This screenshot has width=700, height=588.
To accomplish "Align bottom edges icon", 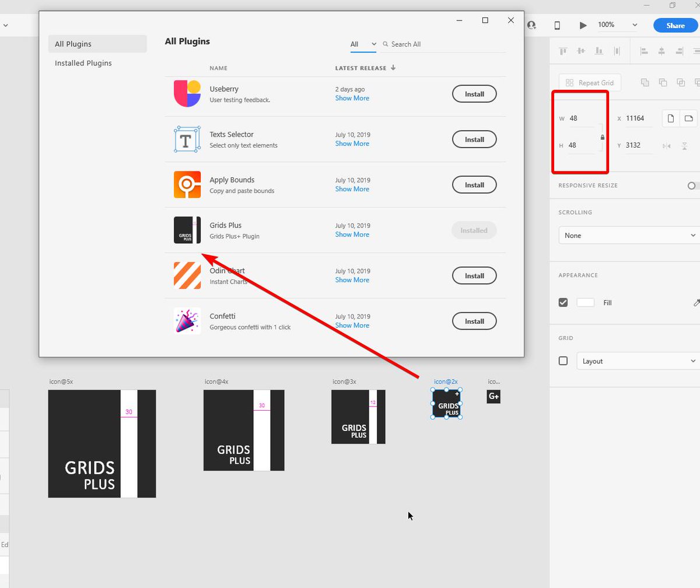I will point(598,51).
